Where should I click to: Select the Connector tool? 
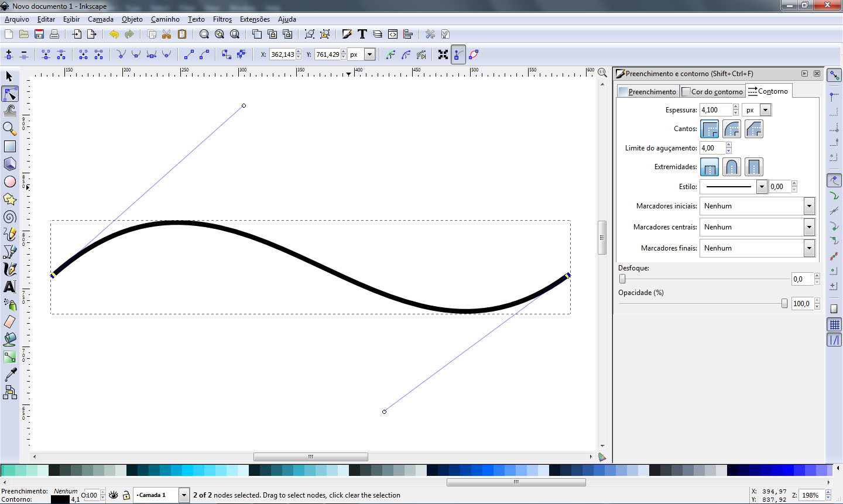pyautogui.click(x=9, y=392)
